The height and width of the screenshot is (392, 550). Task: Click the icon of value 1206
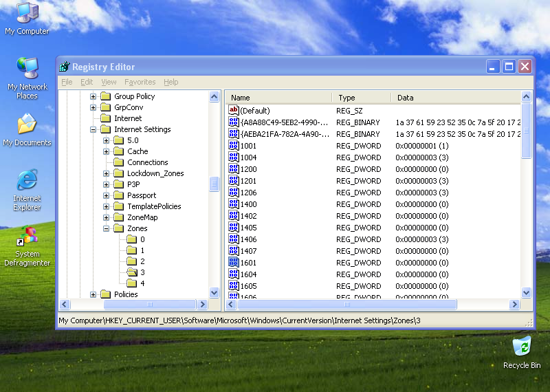click(x=233, y=192)
